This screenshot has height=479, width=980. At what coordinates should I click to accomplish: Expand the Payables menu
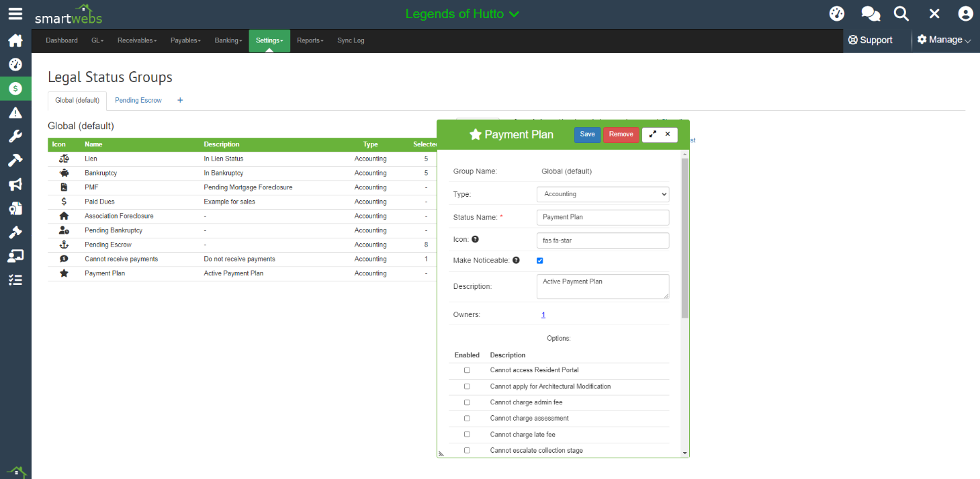pyautogui.click(x=185, y=40)
